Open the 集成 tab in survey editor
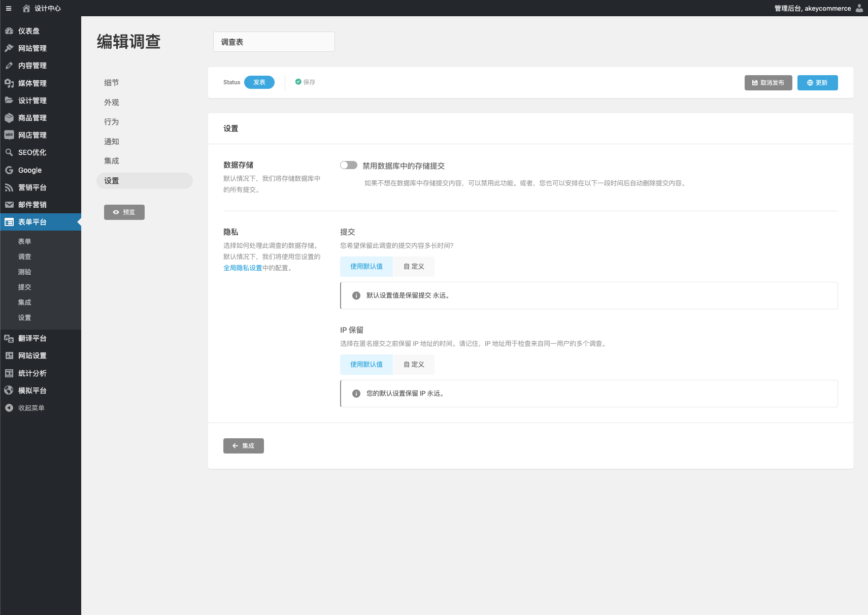This screenshot has height=615, width=868. tap(112, 161)
